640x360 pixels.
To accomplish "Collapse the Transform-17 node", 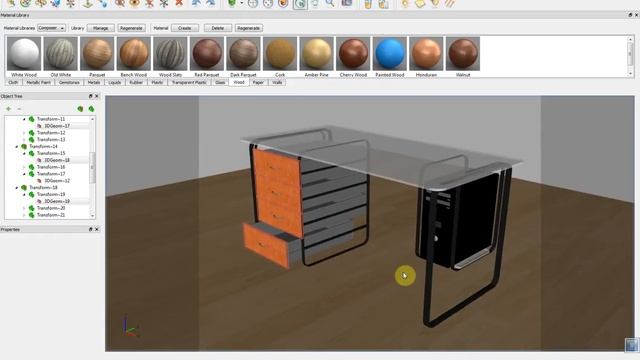I will tap(24, 174).
